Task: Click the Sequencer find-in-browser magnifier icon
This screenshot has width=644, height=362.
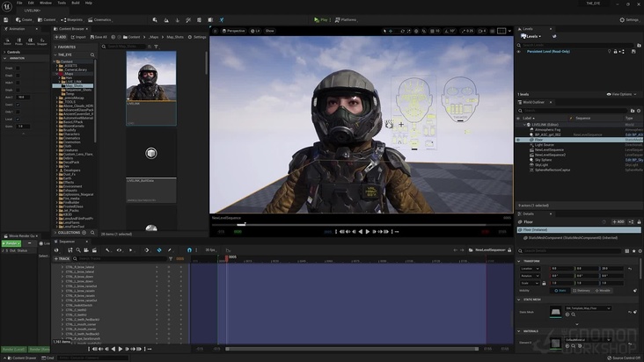Action: point(78,250)
